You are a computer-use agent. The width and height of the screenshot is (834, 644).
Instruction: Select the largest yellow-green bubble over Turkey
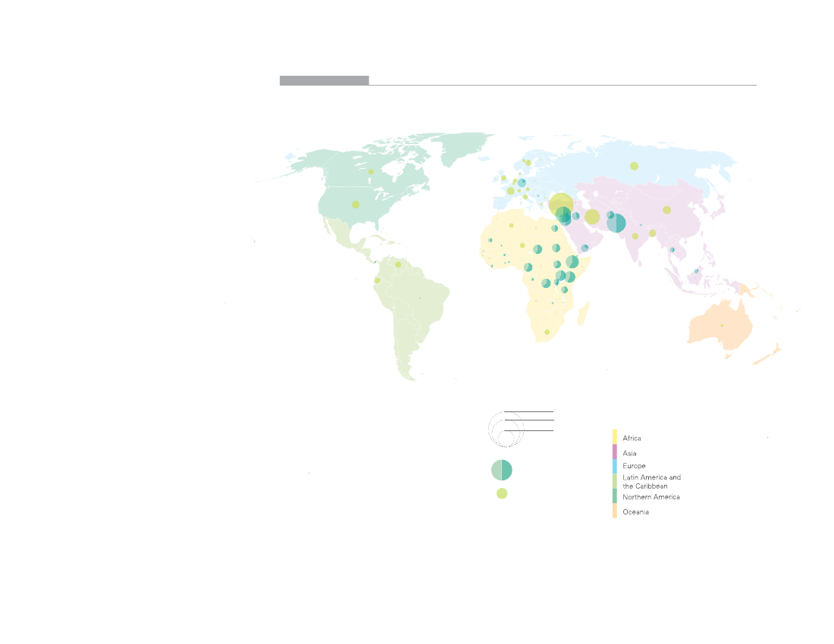[560, 205]
